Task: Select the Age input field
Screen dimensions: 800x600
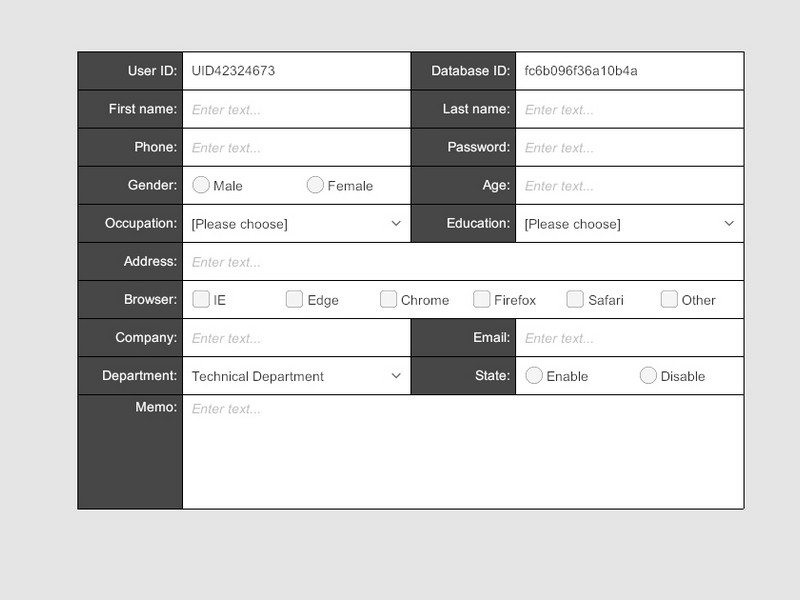Action: 630,186
